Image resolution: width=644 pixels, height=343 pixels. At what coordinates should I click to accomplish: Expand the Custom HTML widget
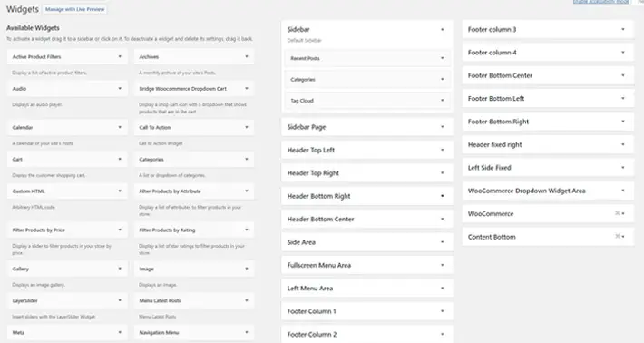pyautogui.click(x=67, y=191)
